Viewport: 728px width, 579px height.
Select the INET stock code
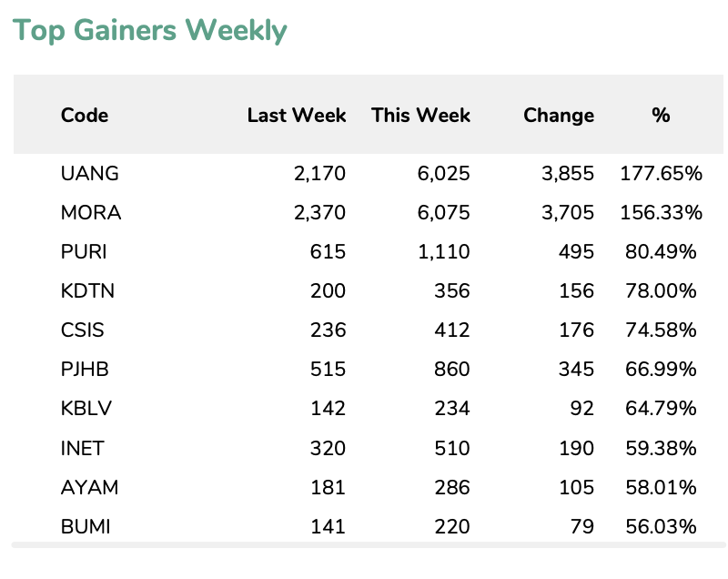pos(83,448)
